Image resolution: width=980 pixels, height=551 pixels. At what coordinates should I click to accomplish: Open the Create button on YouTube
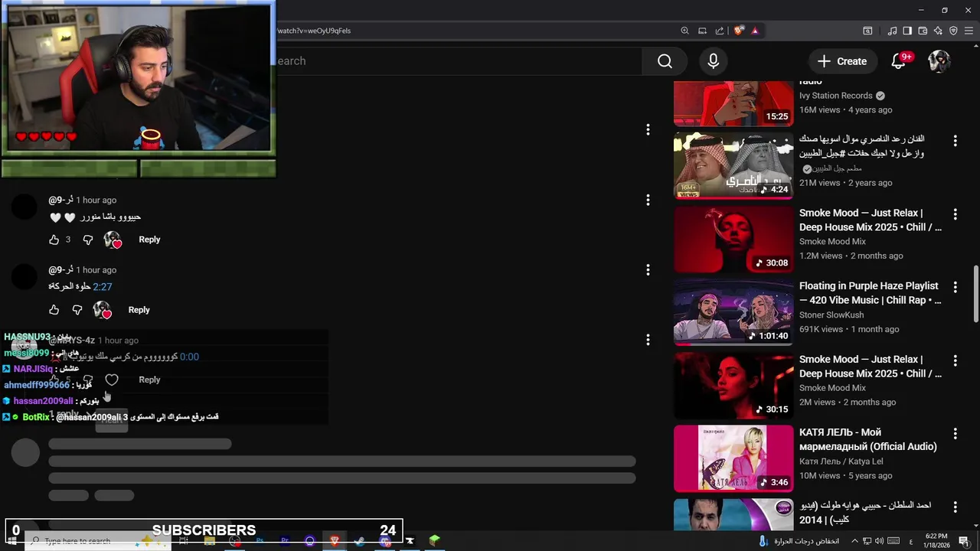click(842, 61)
